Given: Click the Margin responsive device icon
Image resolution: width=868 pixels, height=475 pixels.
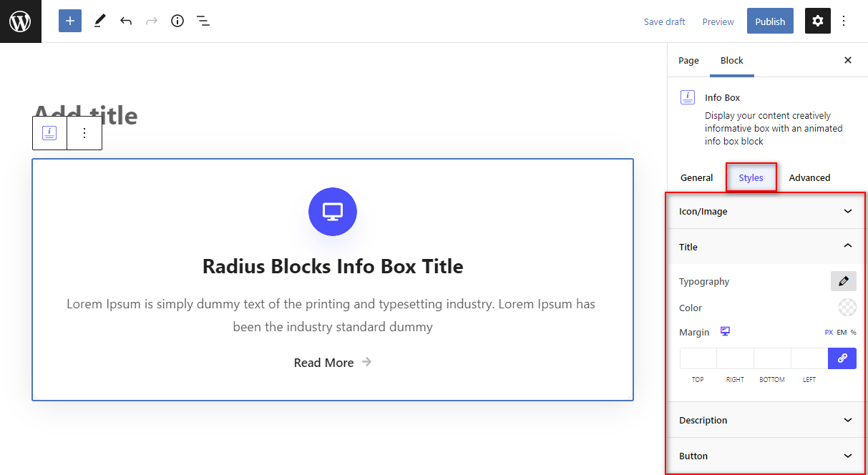Looking at the screenshot, I should point(726,331).
